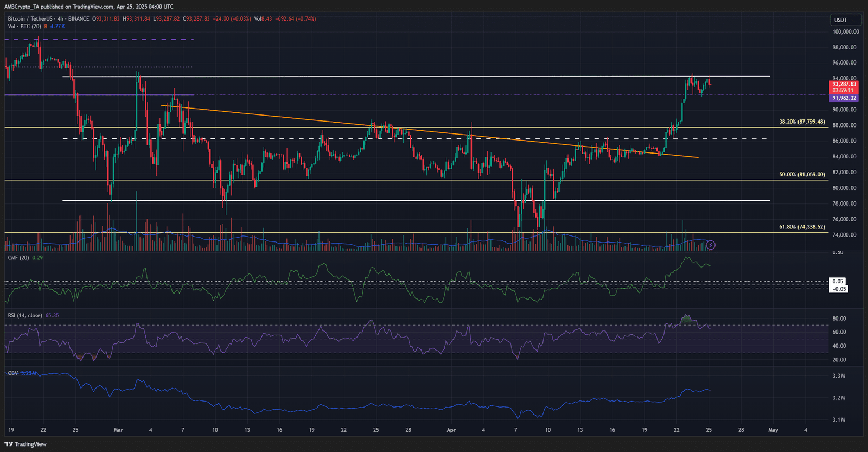Select the RSI (14, close) indicator label
The image size is (868, 452).
tap(25, 315)
